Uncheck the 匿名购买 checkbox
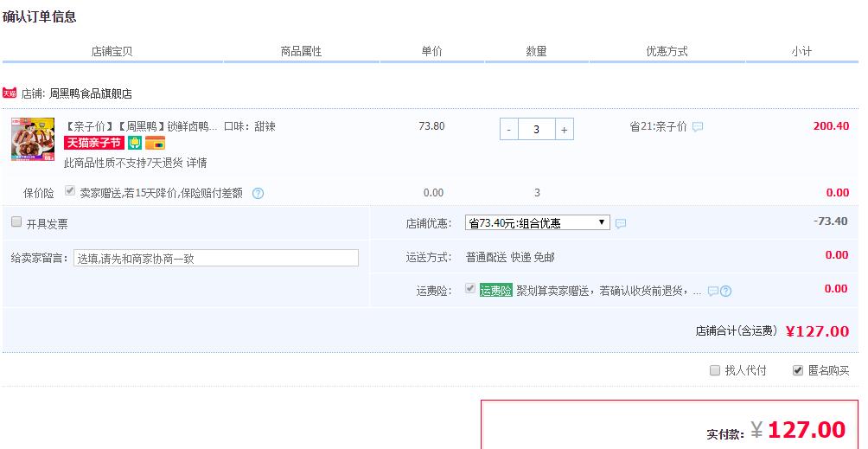 pos(798,370)
